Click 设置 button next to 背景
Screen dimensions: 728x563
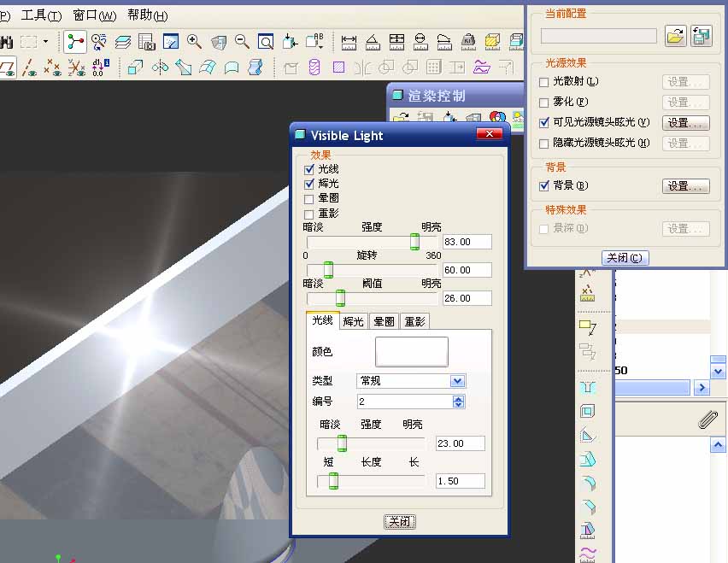[x=685, y=185]
